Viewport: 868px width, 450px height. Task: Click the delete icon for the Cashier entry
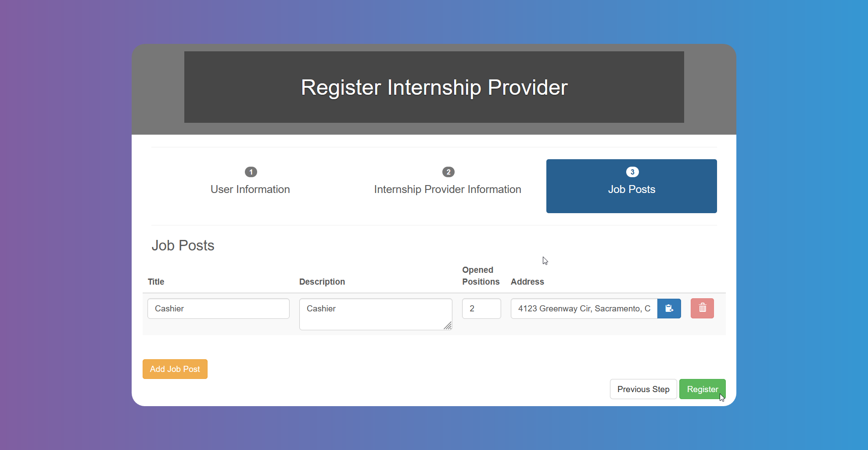(702, 308)
